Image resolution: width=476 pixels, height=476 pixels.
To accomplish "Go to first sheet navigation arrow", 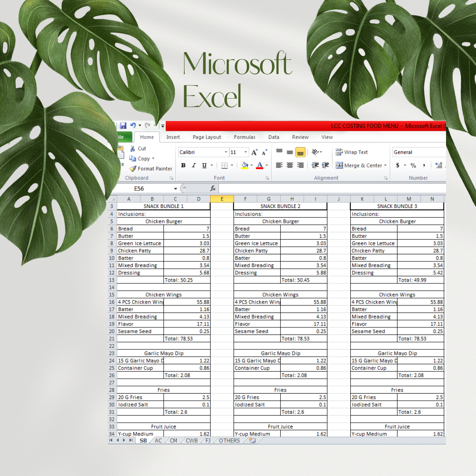I will point(111,440).
